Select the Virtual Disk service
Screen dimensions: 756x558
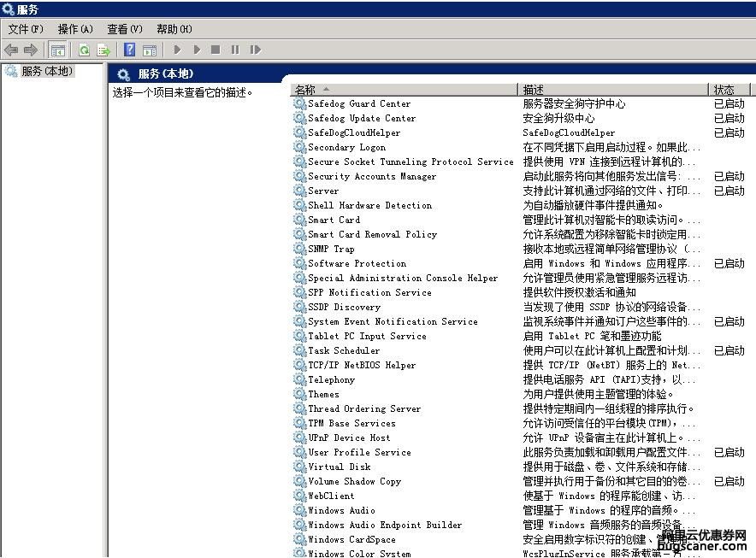[340, 467]
